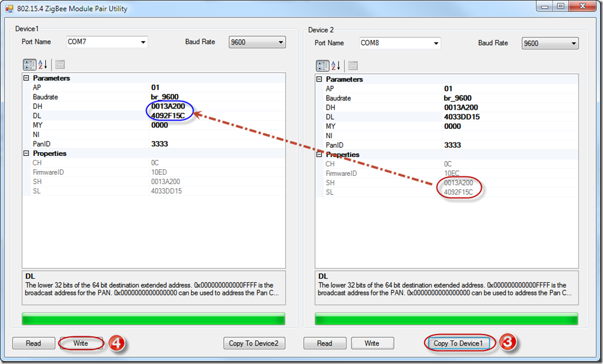The height and width of the screenshot is (364, 603).
Task: Click DL description text in Device 2 help pane
Action: [445, 289]
